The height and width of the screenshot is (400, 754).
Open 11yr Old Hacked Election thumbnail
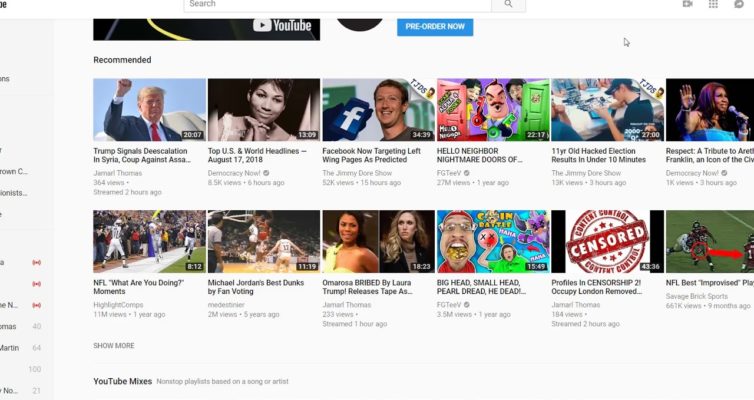pyautogui.click(x=607, y=110)
